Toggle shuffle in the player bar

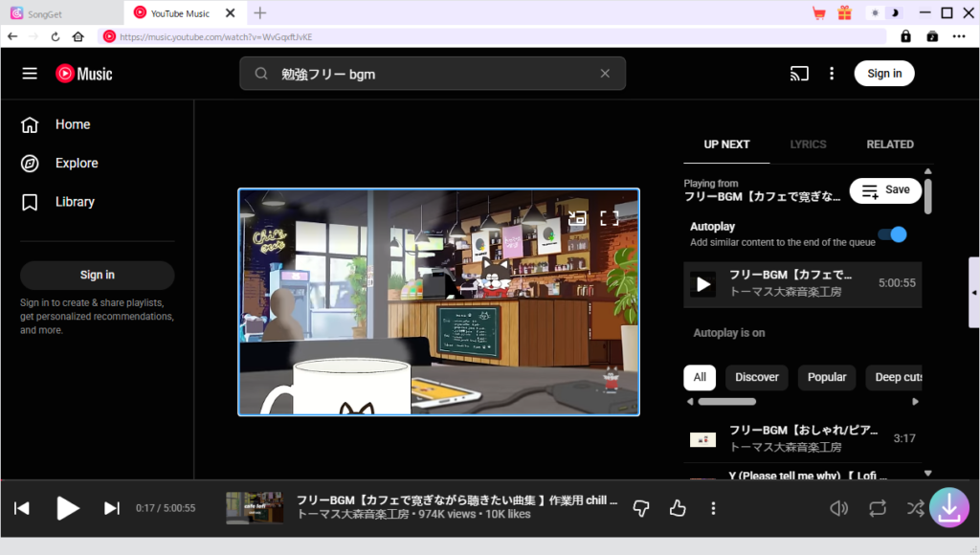point(914,508)
